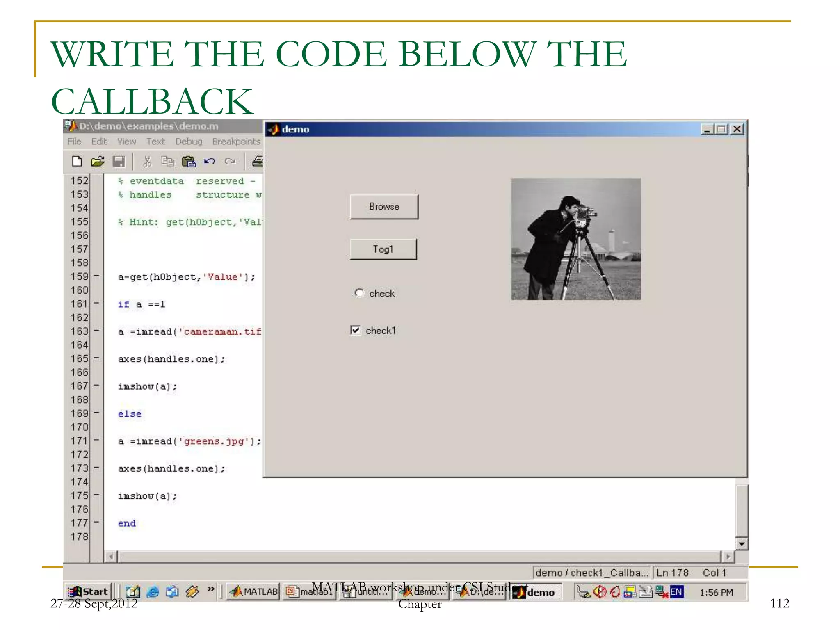The image size is (840, 630).
Task: Click the cameraman image in the axes
Action: (575, 239)
